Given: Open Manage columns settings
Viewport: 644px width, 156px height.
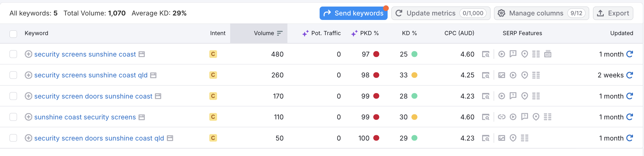Looking at the screenshot, I should tap(541, 13).
